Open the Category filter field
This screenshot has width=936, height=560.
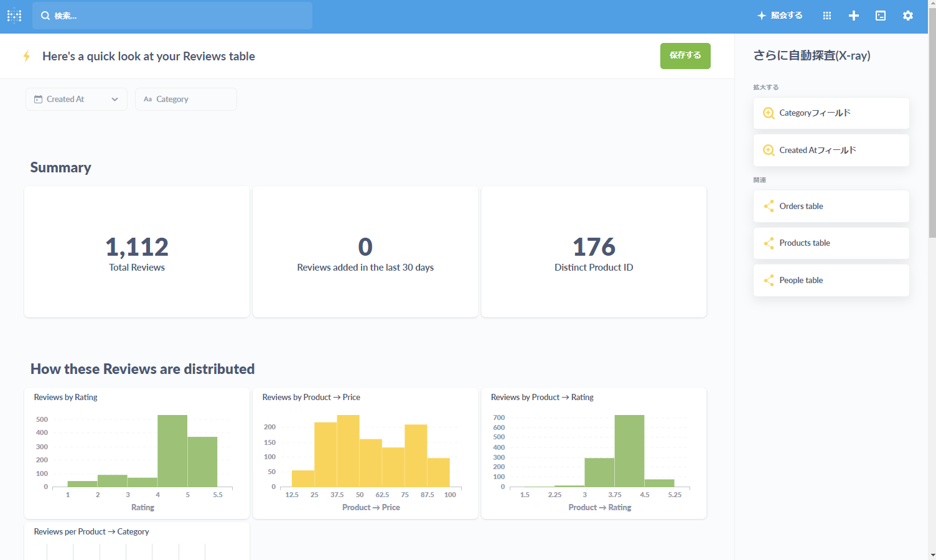pyautogui.click(x=186, y=100)
